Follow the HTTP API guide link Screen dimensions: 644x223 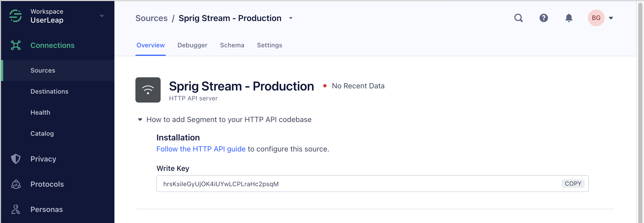201,149
